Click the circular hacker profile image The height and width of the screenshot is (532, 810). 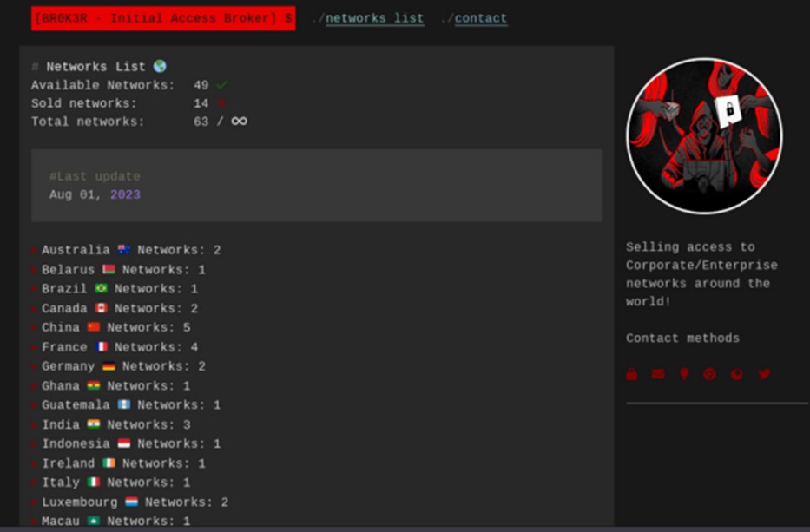tap(704, 135)
